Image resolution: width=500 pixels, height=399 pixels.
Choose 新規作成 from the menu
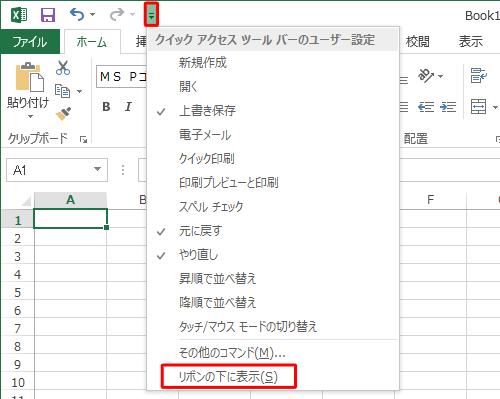pos(273,63)
